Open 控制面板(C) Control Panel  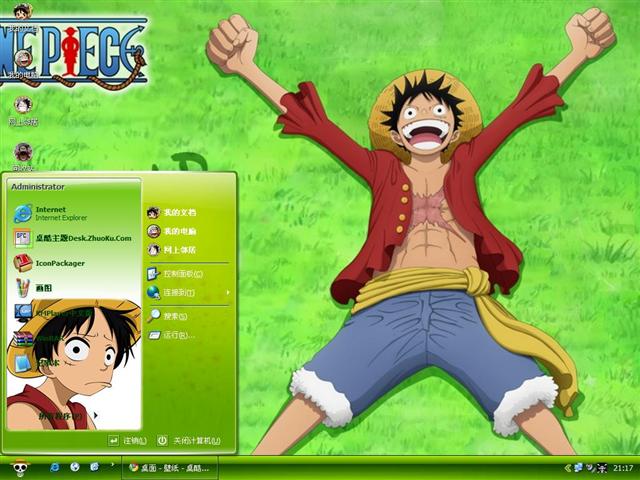[x=175, y=273]
